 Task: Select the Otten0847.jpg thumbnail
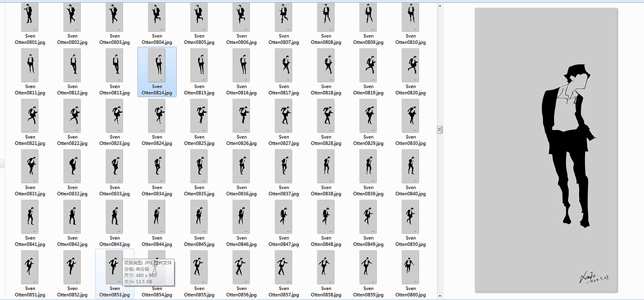coord(284,216)
